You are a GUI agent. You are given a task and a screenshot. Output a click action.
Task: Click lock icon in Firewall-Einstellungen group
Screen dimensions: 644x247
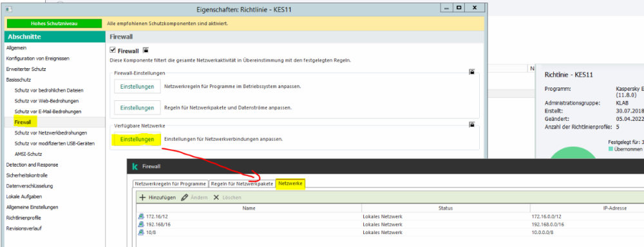(472, 72)
